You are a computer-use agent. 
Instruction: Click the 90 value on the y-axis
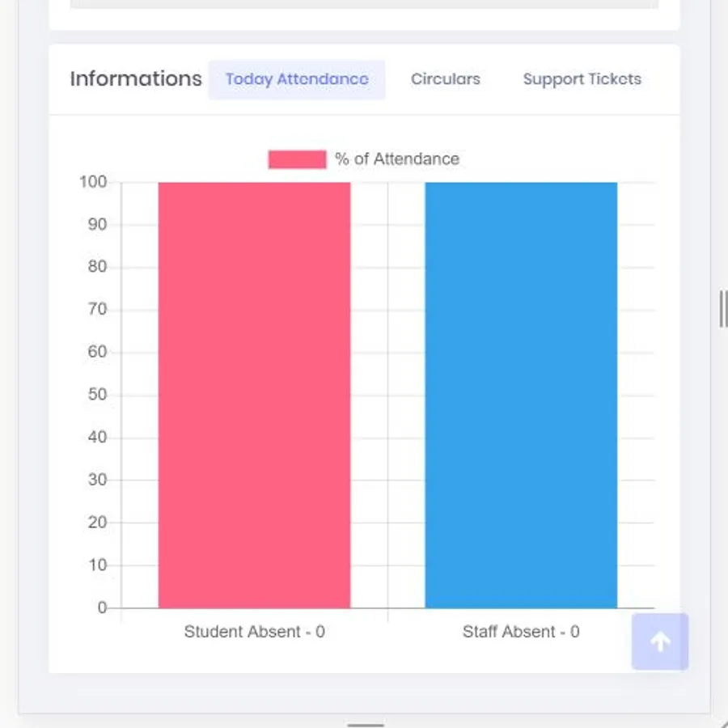coord(97,225)
